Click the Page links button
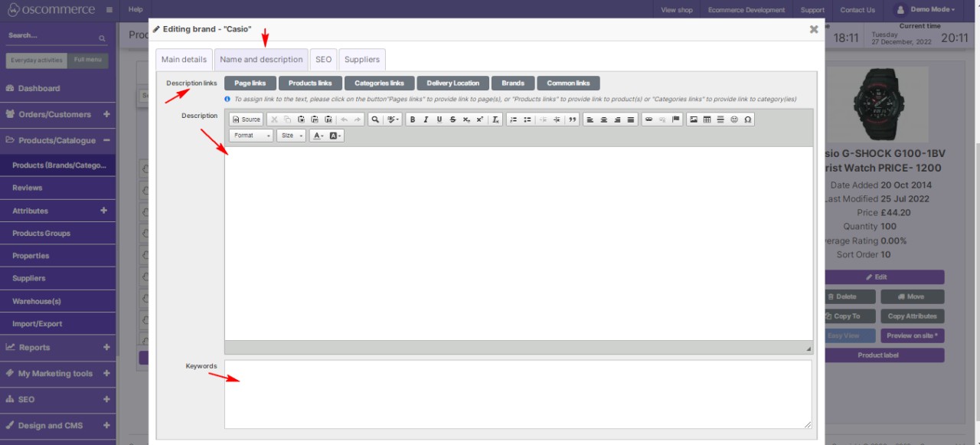Screen dimensions: 980x445 [x=250, y=83]
